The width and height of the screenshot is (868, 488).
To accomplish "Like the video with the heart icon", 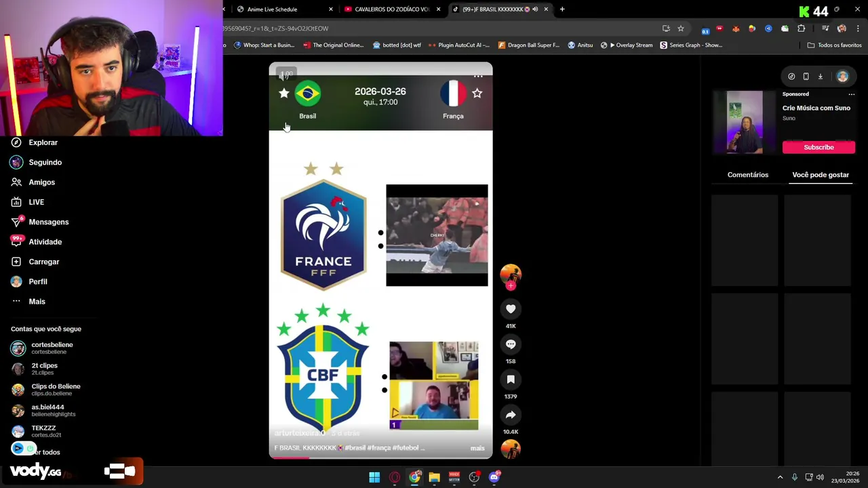I will pyautogui.click(x=511, y=309).
